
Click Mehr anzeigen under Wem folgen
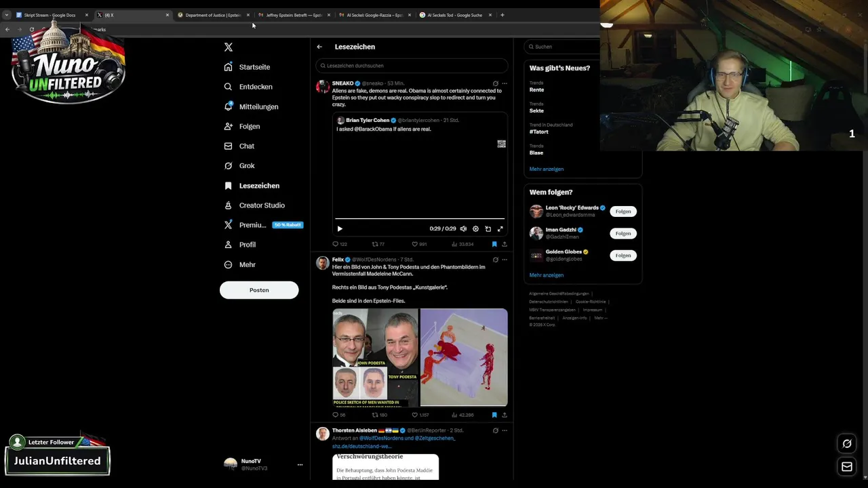[x=547, y=275]
